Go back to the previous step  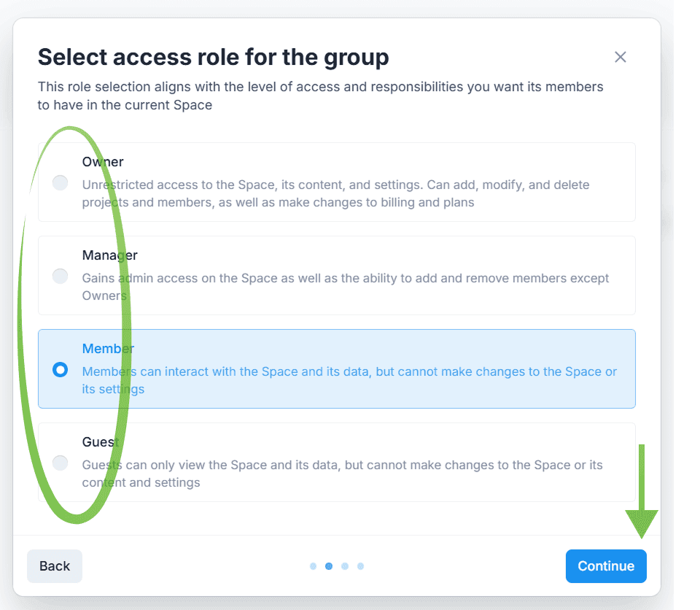pyautogui.click(x=55, y=566)
